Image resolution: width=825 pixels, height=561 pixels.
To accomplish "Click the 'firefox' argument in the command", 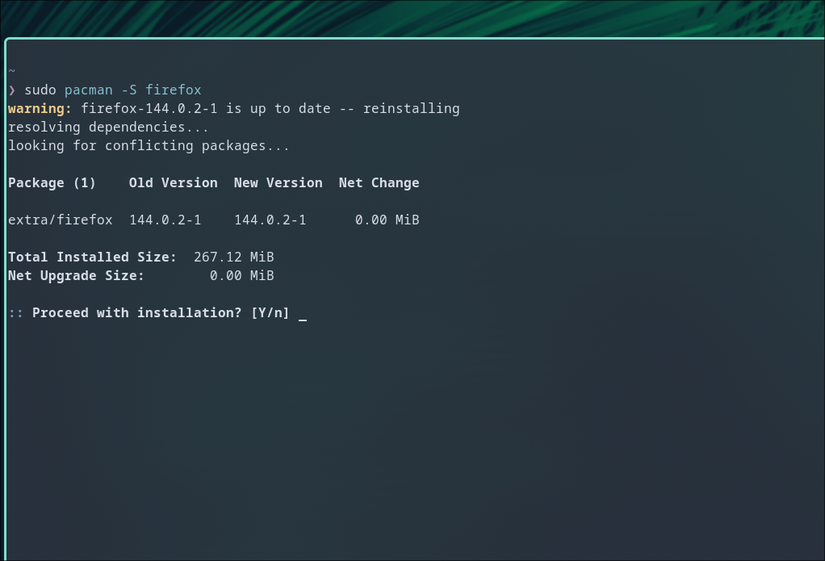I will (x=173, y=90).
